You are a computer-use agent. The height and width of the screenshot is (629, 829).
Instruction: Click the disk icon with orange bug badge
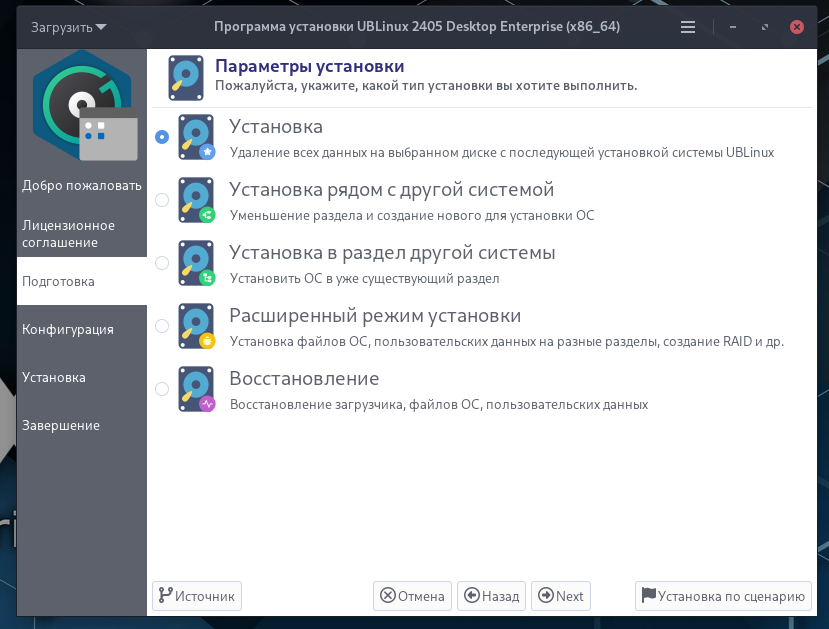[x=196, y=326]
